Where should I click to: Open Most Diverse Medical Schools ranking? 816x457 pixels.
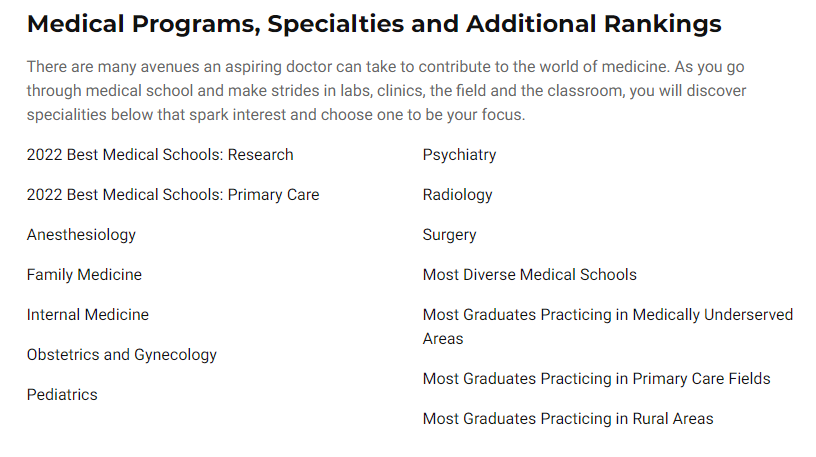[529, 275]
